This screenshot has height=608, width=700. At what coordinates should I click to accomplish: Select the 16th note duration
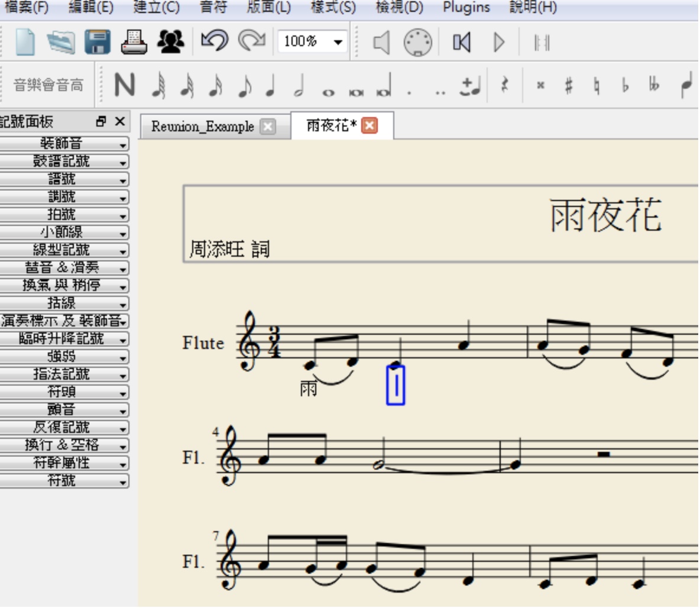[216, 85]
